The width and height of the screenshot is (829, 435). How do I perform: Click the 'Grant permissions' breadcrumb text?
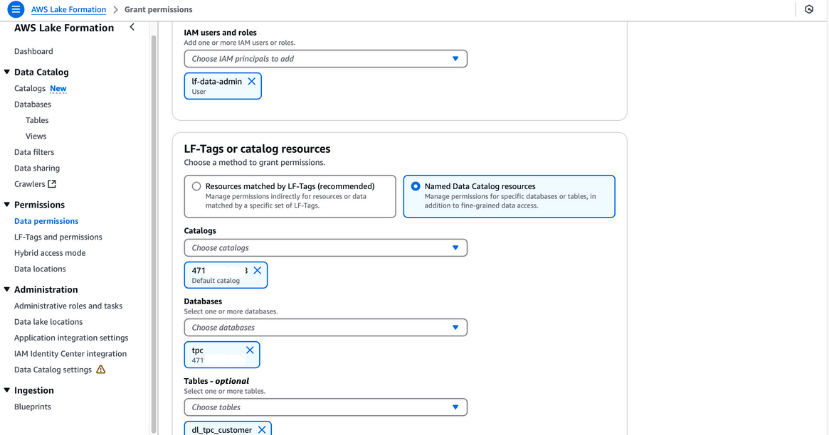(158, 10)
